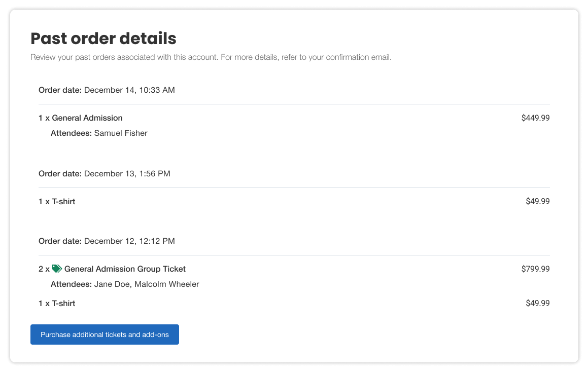Click T-shirt item in December 12 order
The image size is (588, 372).
coord(57,304)
